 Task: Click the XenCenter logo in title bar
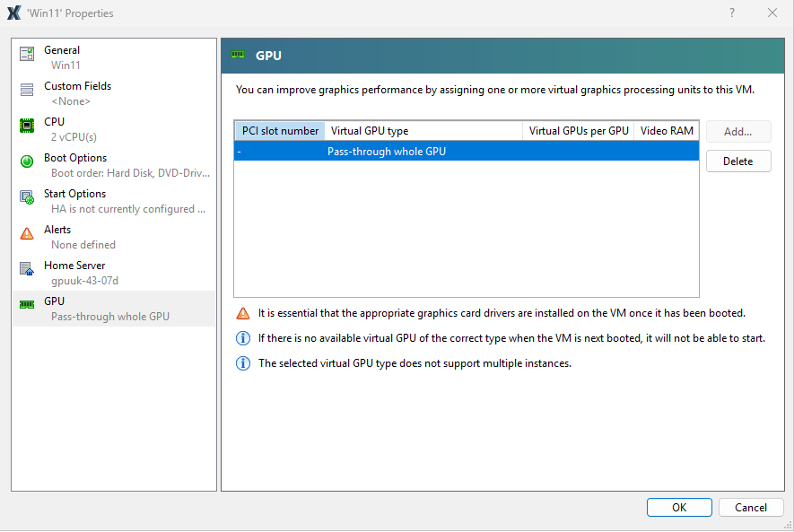pos(13,13)
